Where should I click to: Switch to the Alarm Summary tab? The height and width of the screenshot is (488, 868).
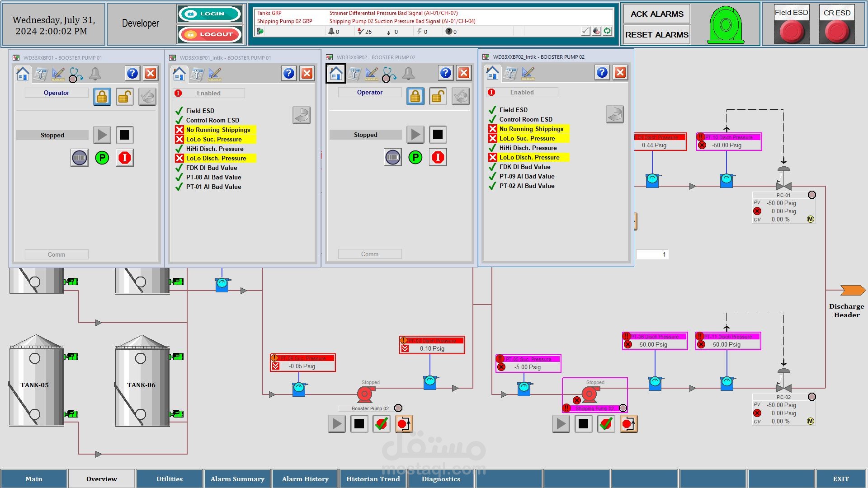tap(237, 479)
